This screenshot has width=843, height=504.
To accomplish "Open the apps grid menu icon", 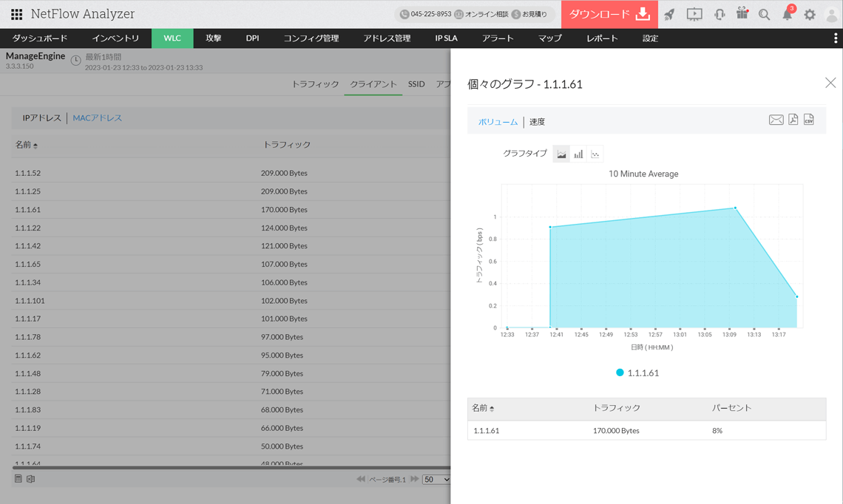I will pyautogui.click(x=16, y=14).
